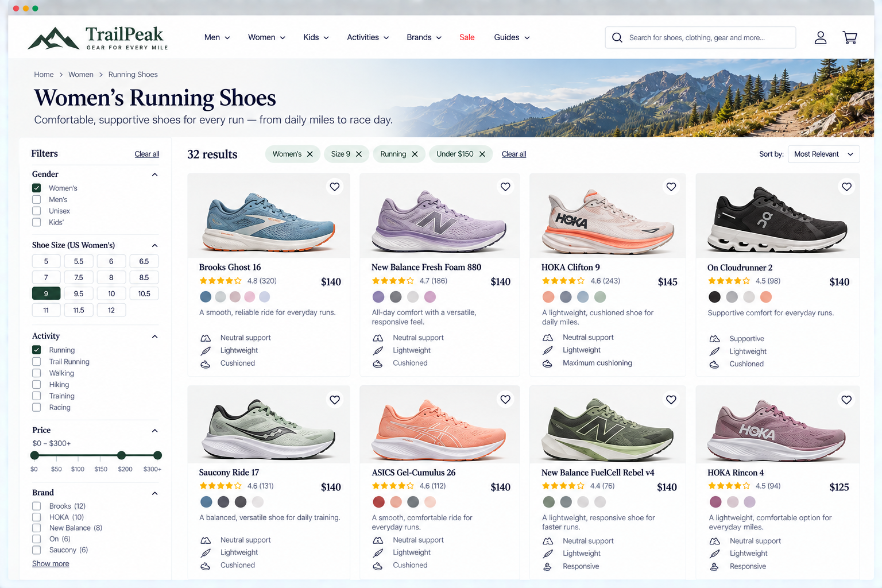Save Saucony Ride 17 to favorites
The height and width of the screenshot is (588, 882).
335,400
